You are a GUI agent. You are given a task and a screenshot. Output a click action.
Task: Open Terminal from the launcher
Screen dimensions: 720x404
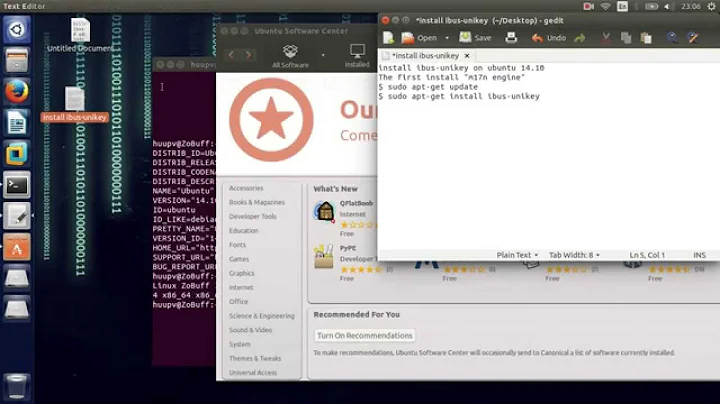coord(17,185)
